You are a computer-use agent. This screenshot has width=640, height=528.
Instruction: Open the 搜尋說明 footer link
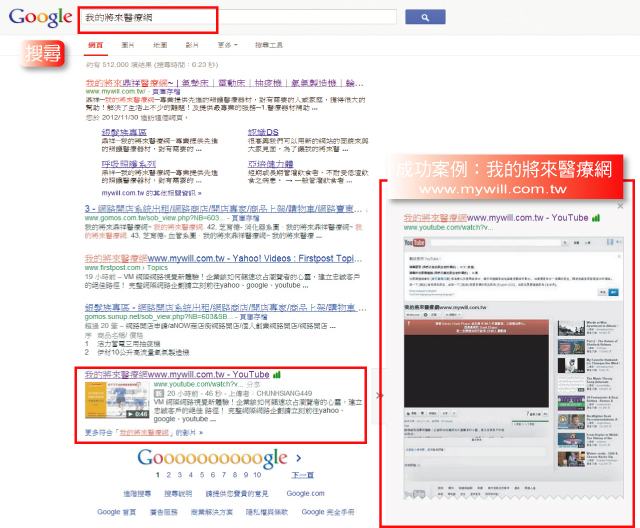click(x=178, y=494)
